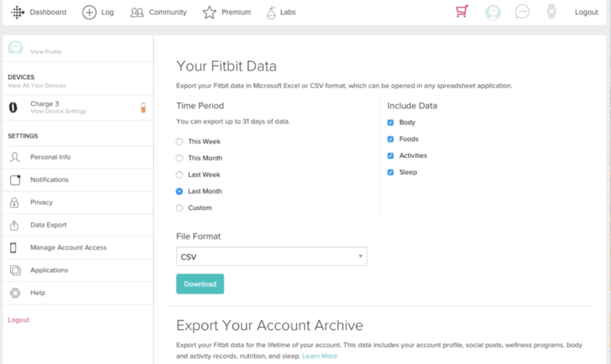This screenshot has height=364, width=611.
Task: Follow the Learn More link
Action: coord(319,356)
